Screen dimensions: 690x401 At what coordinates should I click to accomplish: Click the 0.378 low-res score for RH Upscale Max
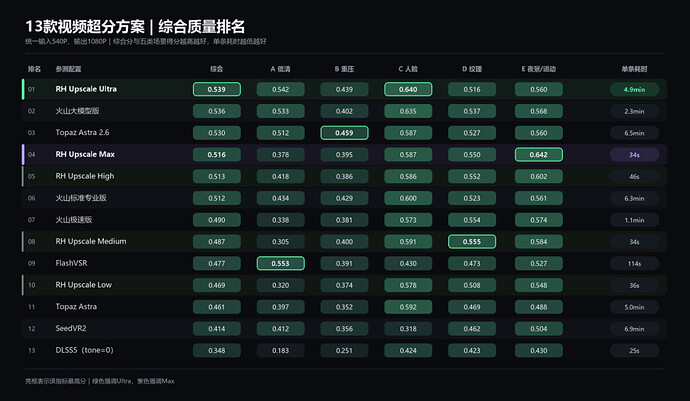(x=280, y=155)
